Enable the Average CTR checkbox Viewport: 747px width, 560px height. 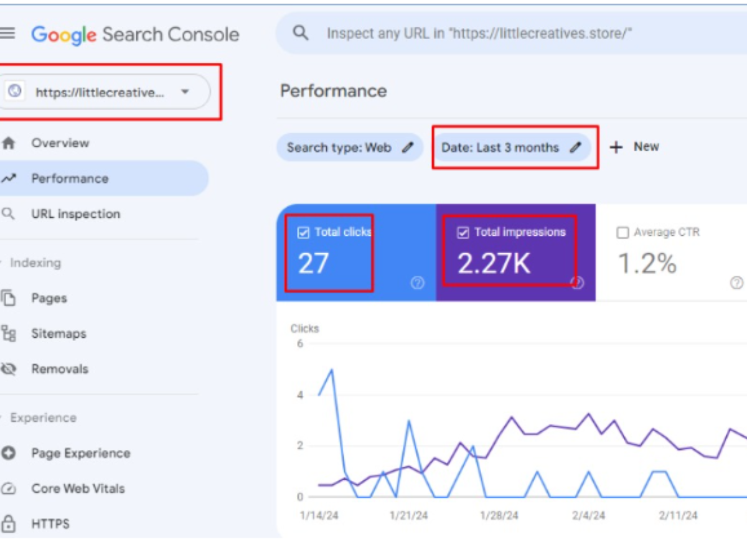pos(622,233)
